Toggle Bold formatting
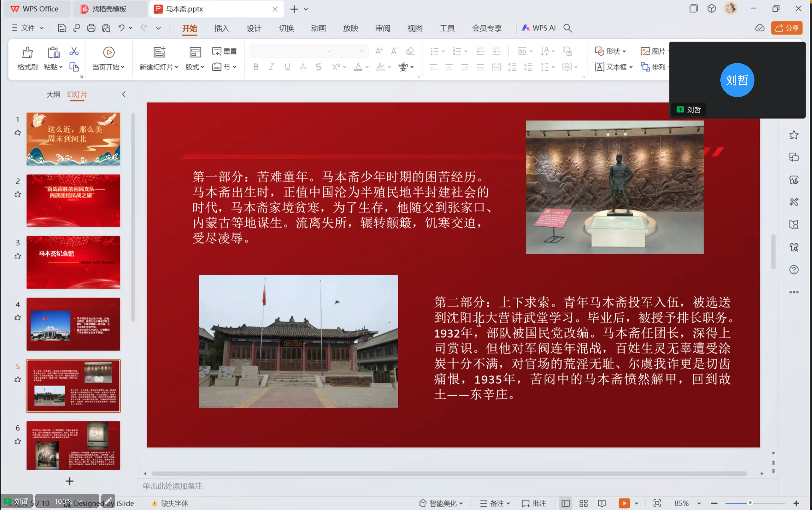Viewport: 812px width, 510px height. pos(256,67)
